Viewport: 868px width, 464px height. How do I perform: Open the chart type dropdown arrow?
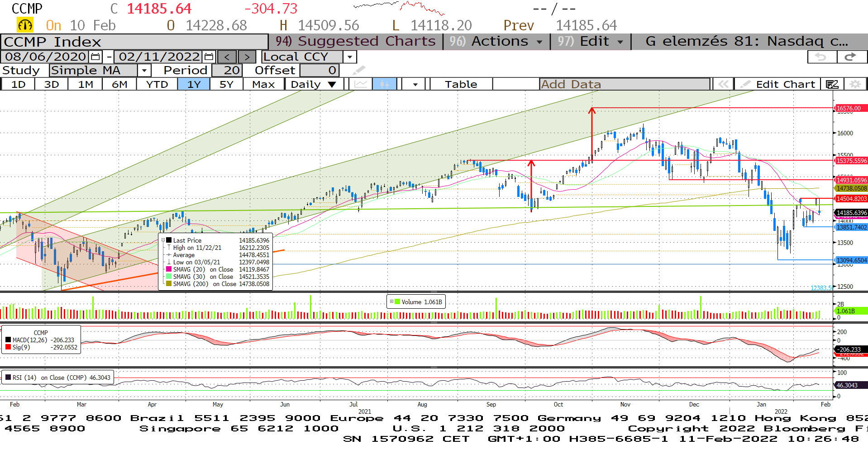pyautogui.click(x=415, y=84)
